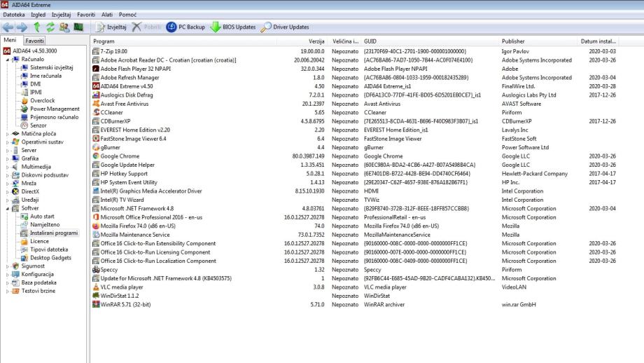The height and width of the screenshot is (363, 644).
Task: Open the Izgled menu
Action: pyautogui.click(x=38, y=15)
